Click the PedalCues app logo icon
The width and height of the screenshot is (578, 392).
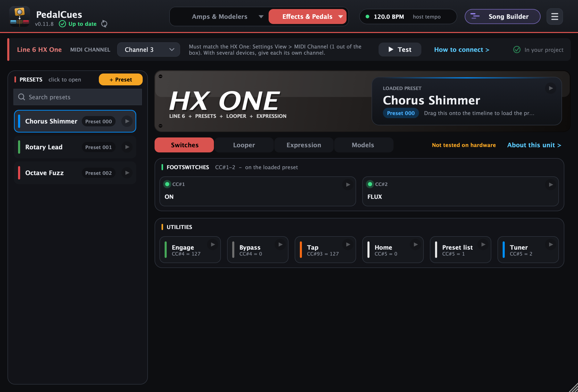click(20, 17)
